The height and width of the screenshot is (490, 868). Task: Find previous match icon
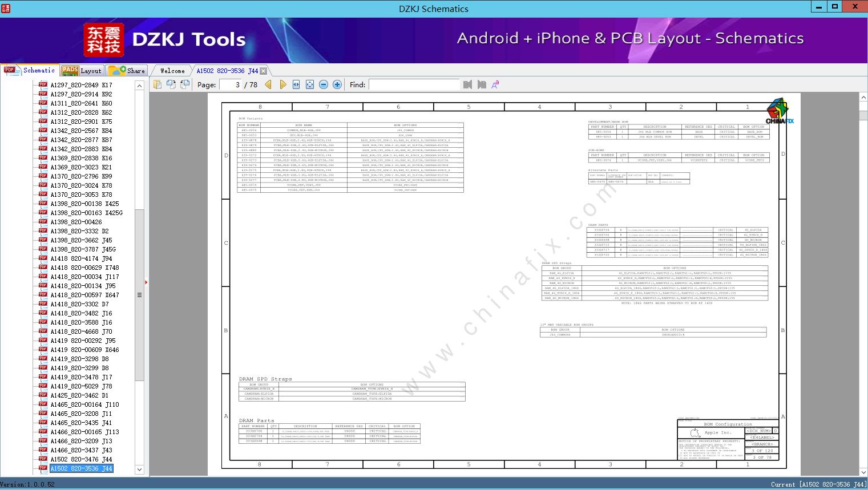[468, 84]
